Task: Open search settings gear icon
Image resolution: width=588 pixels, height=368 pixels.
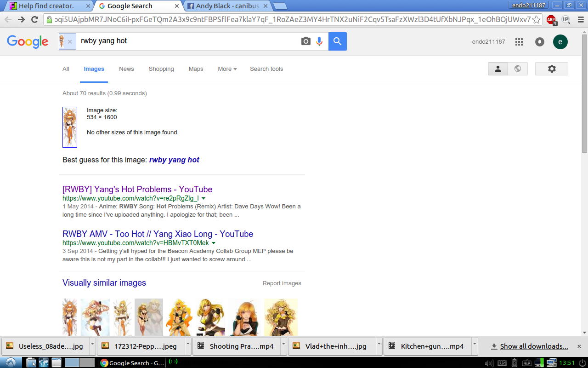Action: [552, 69]
